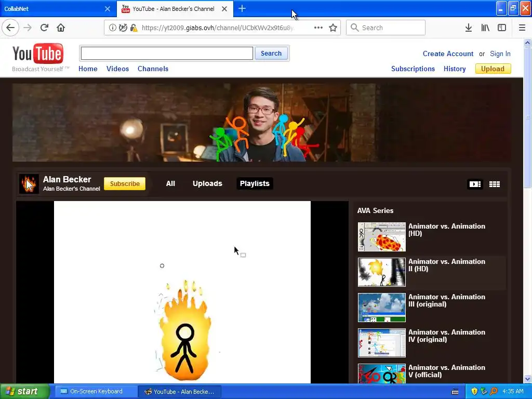Follow the Sign In link
The height and width of the screenshot is (399, 532).
(500, 54)
